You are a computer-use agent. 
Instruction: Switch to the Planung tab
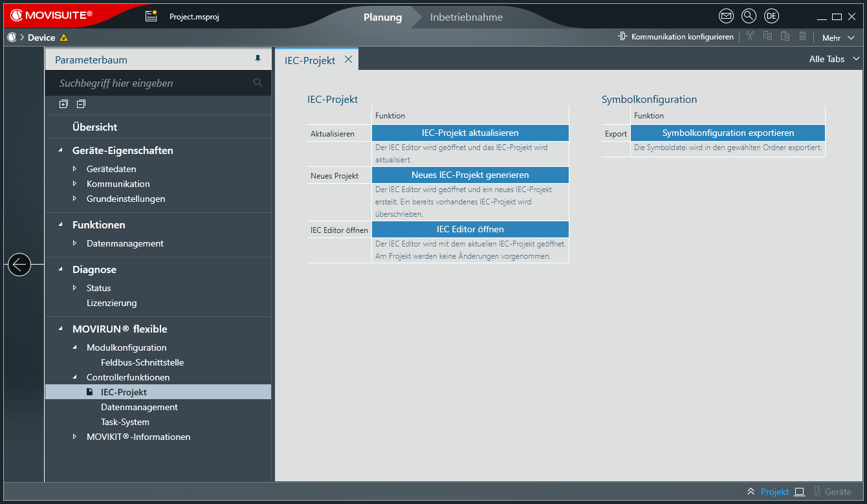click(382, 17)
